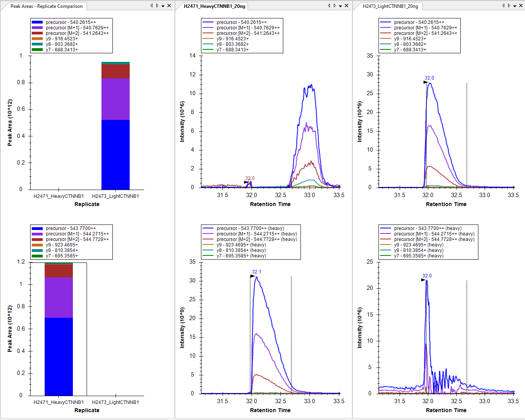Open window list dropdown in H2473_LightCTNNB1_20ng panel
Image resolution: width=525 pixels, height=420 pixels.
[x=515, y=6]
